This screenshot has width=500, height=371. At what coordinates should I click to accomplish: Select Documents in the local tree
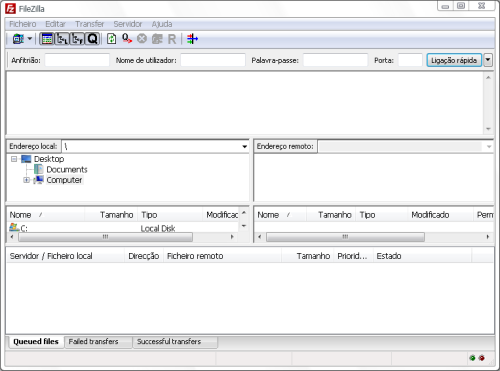pos(67,170)
